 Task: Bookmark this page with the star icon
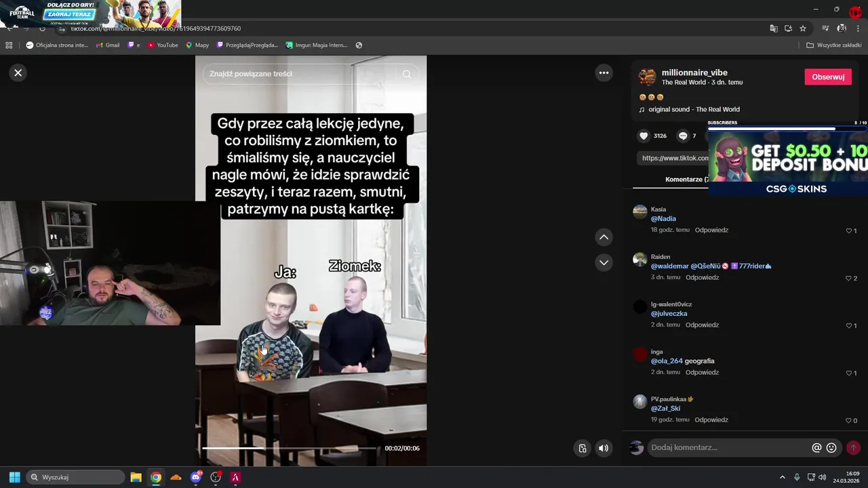(803, 28)
